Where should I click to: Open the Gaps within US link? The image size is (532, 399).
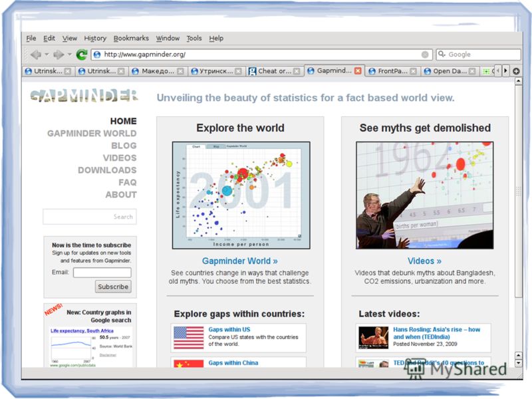(229, 329)
